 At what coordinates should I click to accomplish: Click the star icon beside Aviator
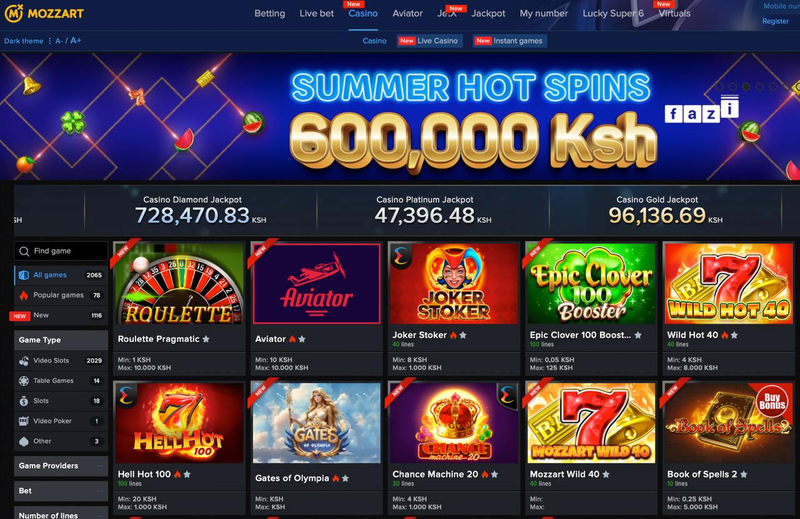pyautogui.click(x=302, y=339)
